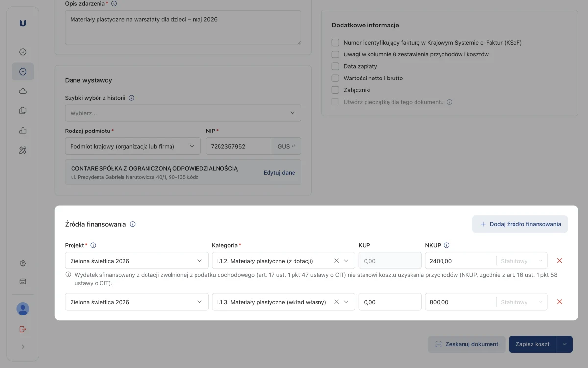The image size is (588, 368).
Task: Remove the Materiały plastyczne (z dotacji) funding row
Action: [559, 261]
